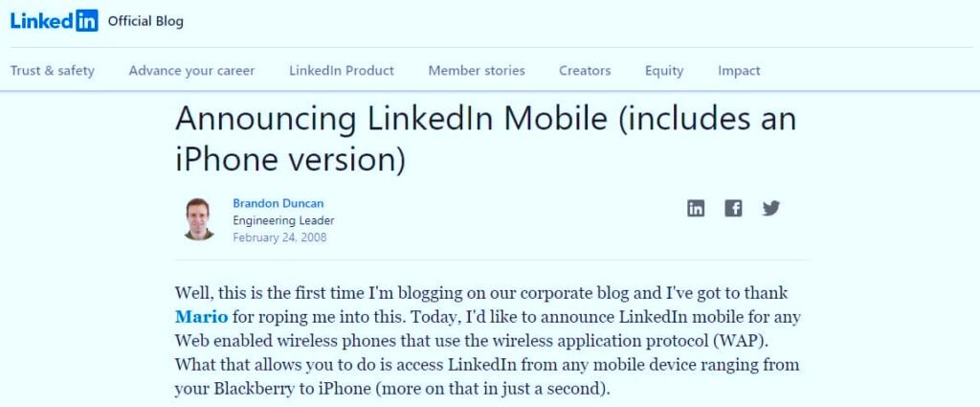980x407 pixels.
Task: Open the Trust & safety menu item
Action: tap(53, 71)
